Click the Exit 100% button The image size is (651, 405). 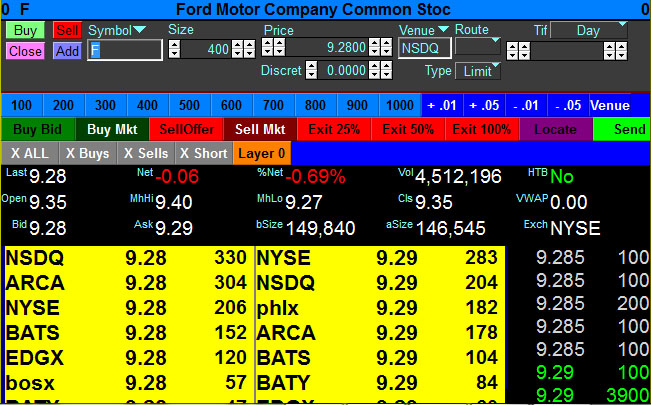coord(482,129)
